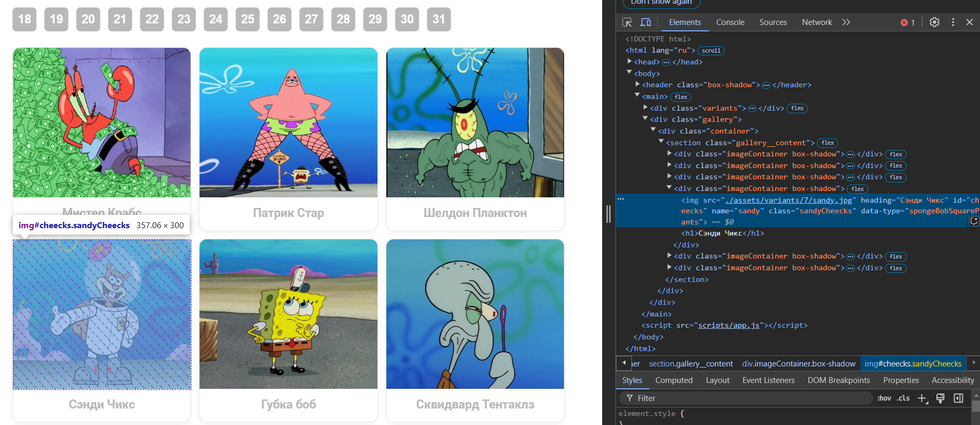Toggle the computed styles sidebar icon
The height and width of the screenshot is (425, 980).
pyautogui.click(x=958, y=398)
